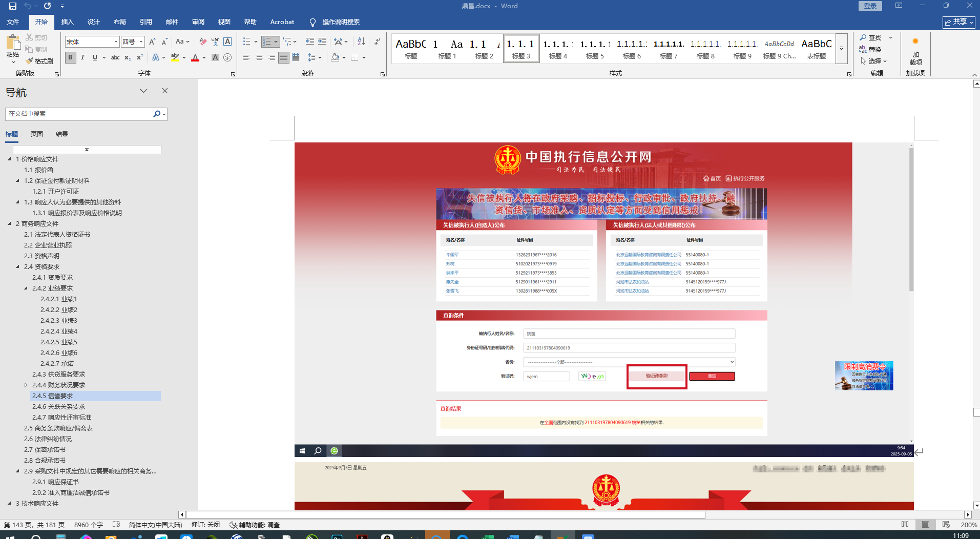
Task: Toggle Italic formatting
Action: (x=82, y=57)
